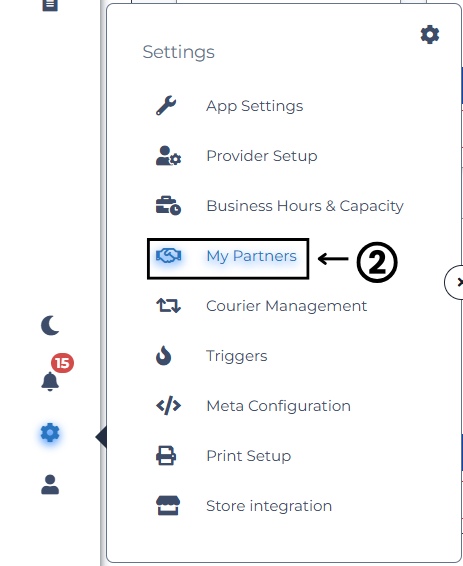Viewport: 463px width, 566px height.
Task: Open user profile icon in sidebar
Action: click(x=50, y=484)
